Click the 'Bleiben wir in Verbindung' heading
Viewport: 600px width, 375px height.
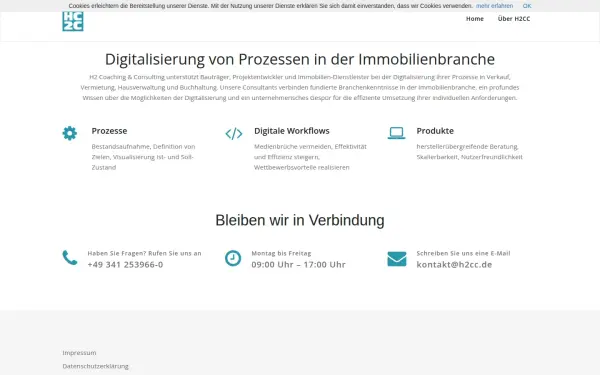click(300, 220)
